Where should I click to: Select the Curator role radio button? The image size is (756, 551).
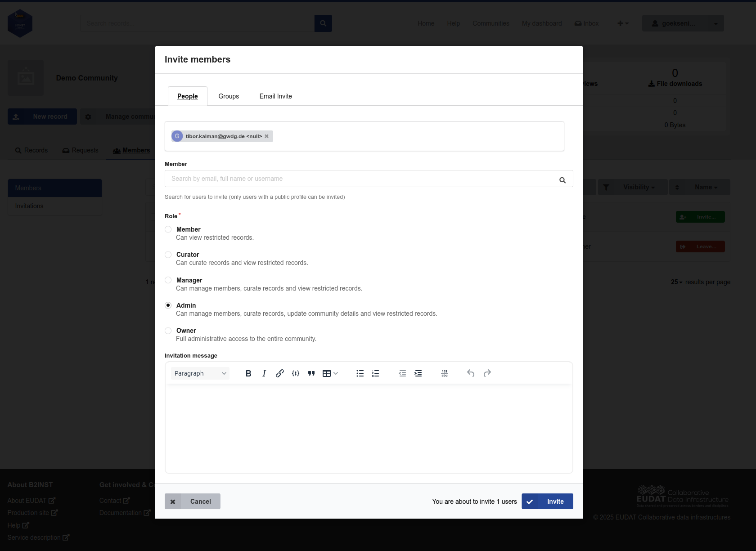pos(168,255)
